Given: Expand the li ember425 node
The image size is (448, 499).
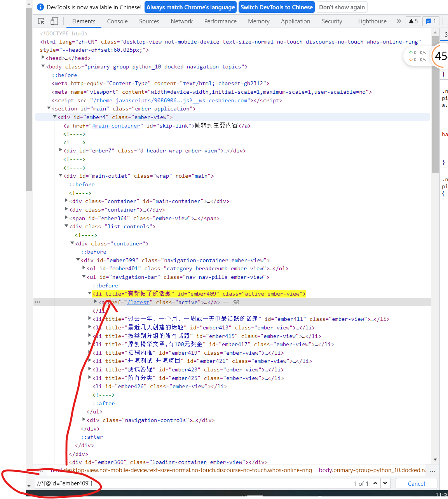Looking at the screenshot, I should (x=89, y=377).
